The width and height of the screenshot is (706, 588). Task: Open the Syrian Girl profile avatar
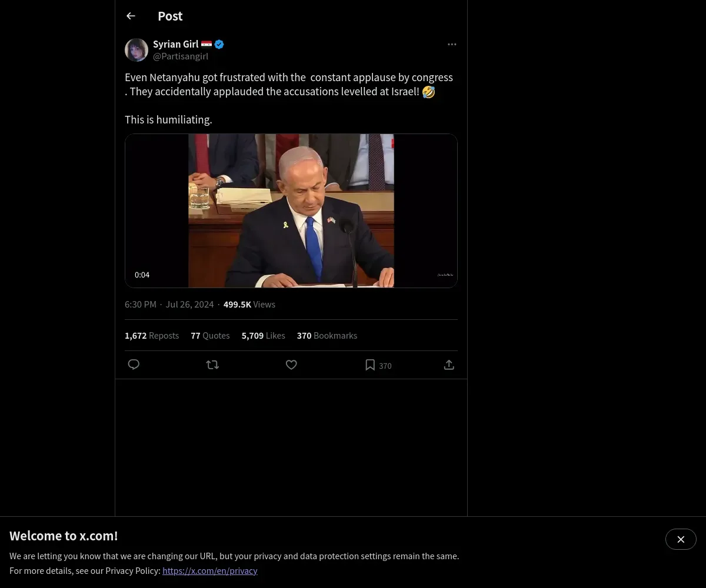[x=136, y=50]
